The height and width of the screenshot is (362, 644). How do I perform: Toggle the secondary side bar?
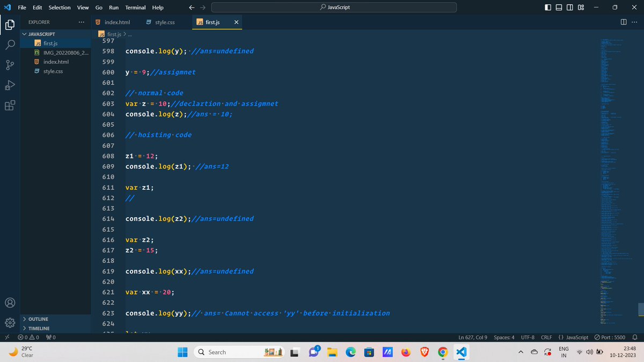(570, 8)
